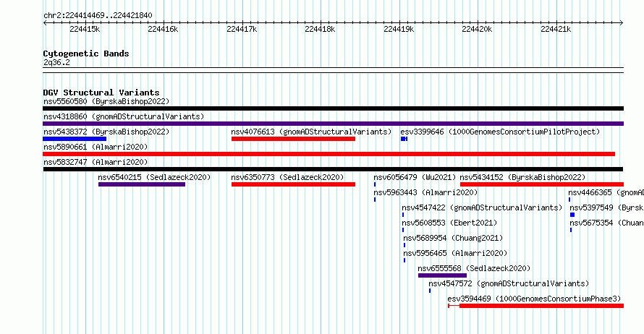Click the 224418k ruler position
The width and height of the screenshot is (644, 334).
[320, 29]
